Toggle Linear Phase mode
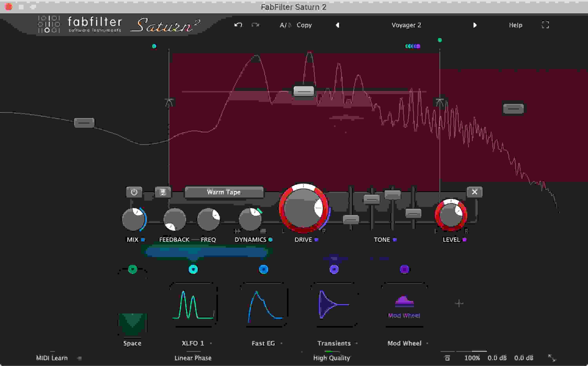This screenshot has width=588, height=366. pos(193,358)
